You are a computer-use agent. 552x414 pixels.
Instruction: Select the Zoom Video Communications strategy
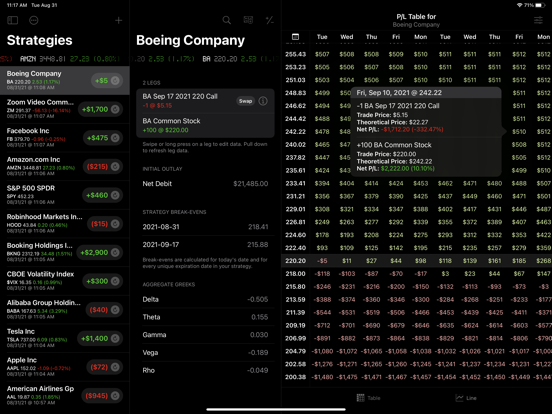(x=65, y=109)
